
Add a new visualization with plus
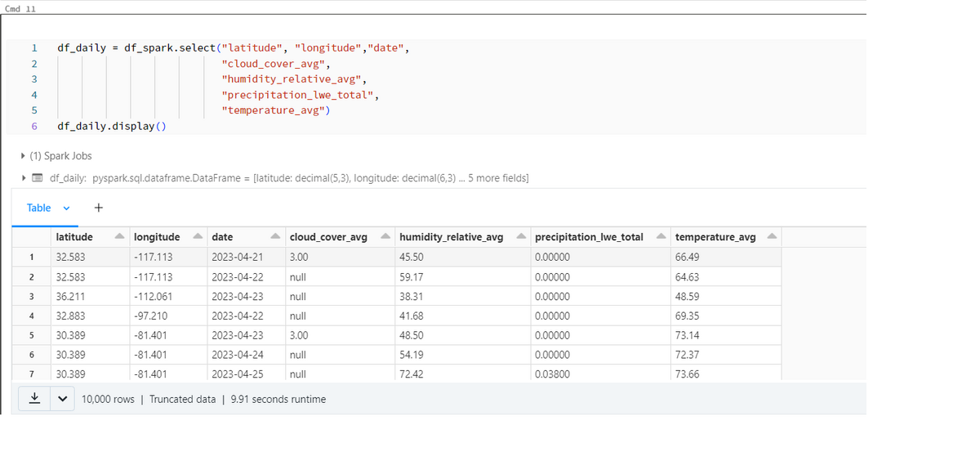[98, 208]
